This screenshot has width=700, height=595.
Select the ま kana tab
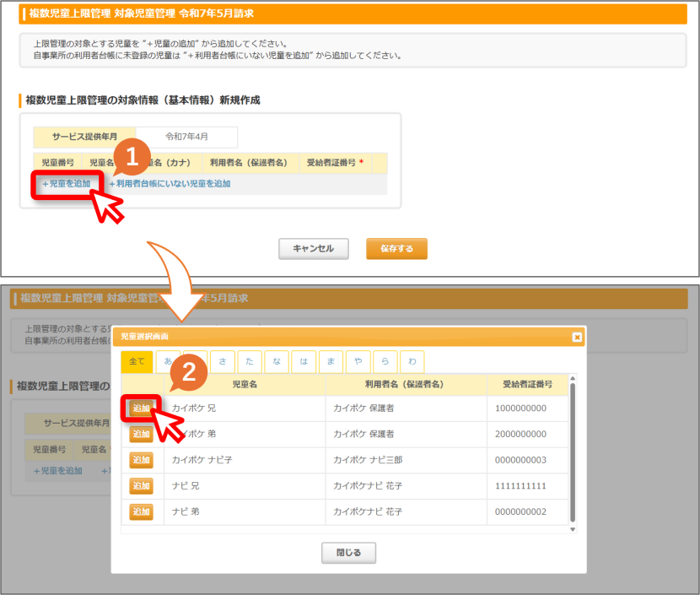[x=331, y=361]
